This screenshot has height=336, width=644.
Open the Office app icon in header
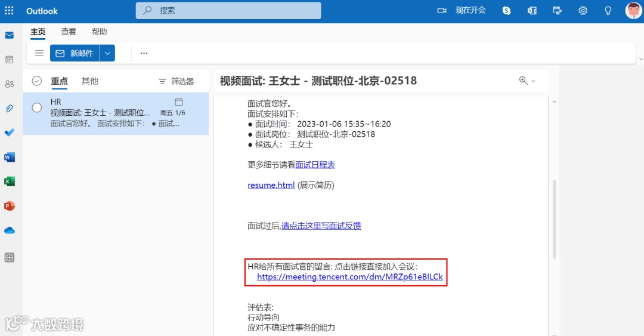(532, 11)
